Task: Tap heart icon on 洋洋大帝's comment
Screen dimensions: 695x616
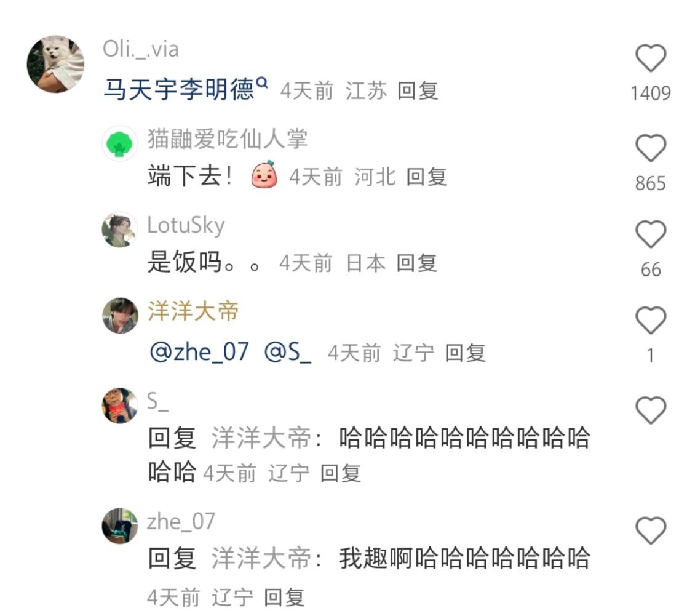Action: point(651,320)
